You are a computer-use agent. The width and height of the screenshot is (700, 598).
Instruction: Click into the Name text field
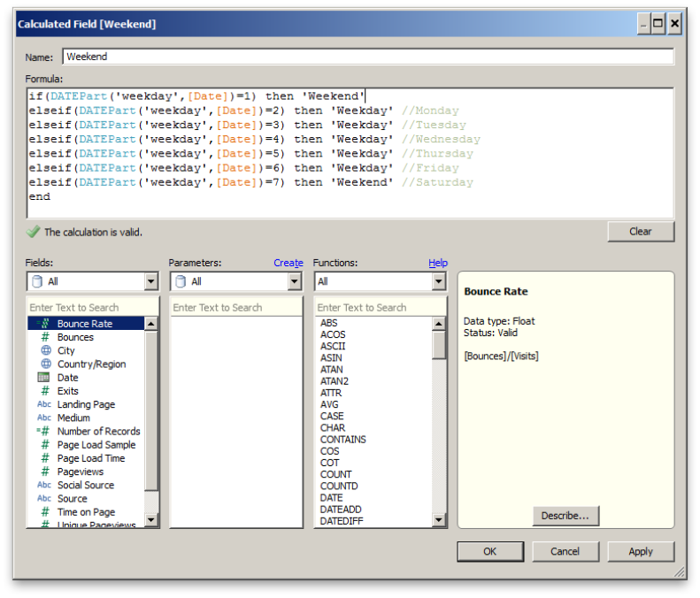(367, 57)
